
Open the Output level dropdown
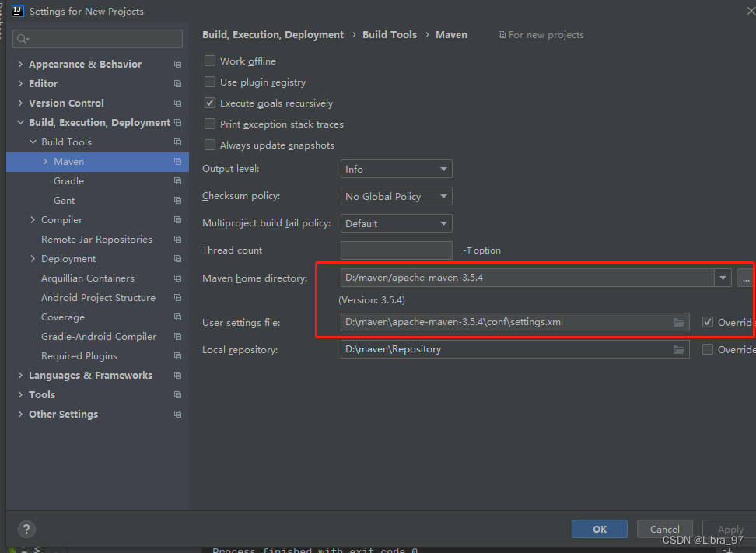(x=397, y=170)
